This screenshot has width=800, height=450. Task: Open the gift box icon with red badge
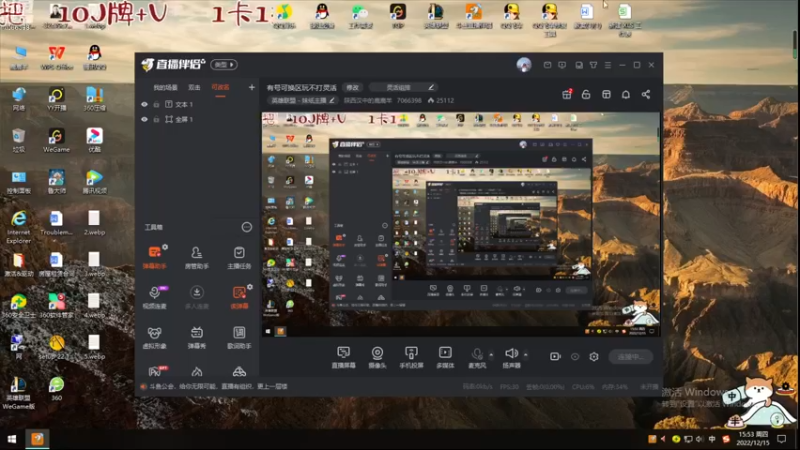tap(567, 94)
